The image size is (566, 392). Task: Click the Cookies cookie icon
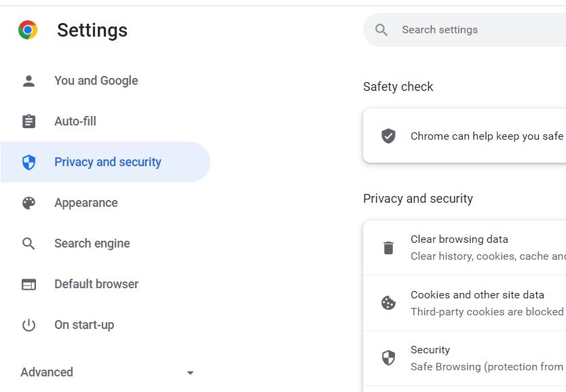(388, 302)
